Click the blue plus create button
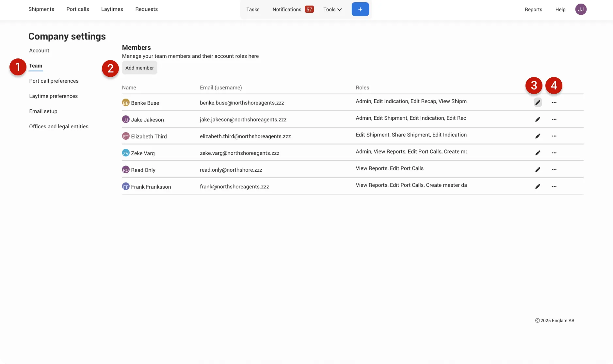 click(x=360, y=9)
